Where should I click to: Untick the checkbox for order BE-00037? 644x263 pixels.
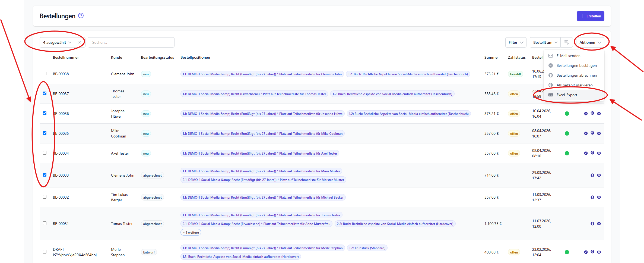(45, 93)
